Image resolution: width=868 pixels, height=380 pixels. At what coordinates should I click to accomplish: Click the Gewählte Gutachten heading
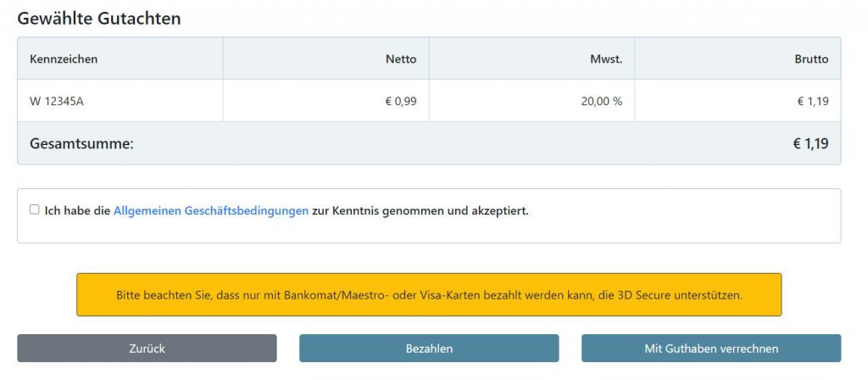click(99, 19)
